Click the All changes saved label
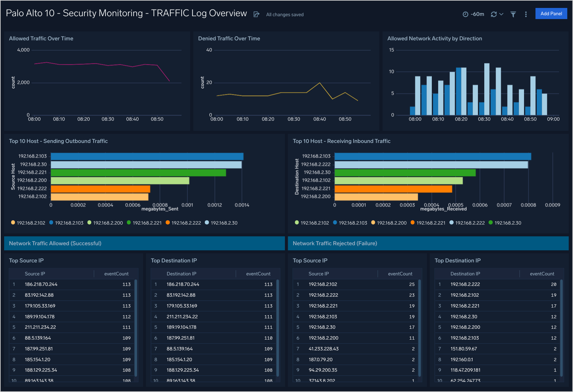 click(284, 14)
